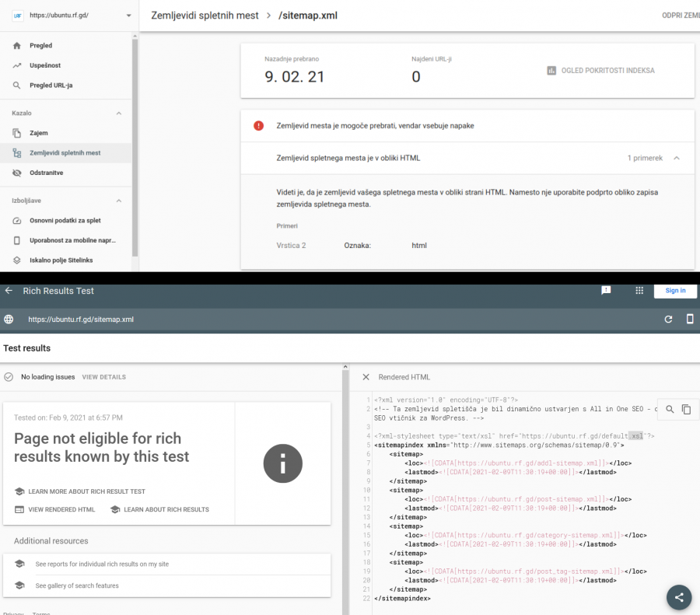
Task: Close the Rendered HTML panel
Action: [x=366, y=377]
